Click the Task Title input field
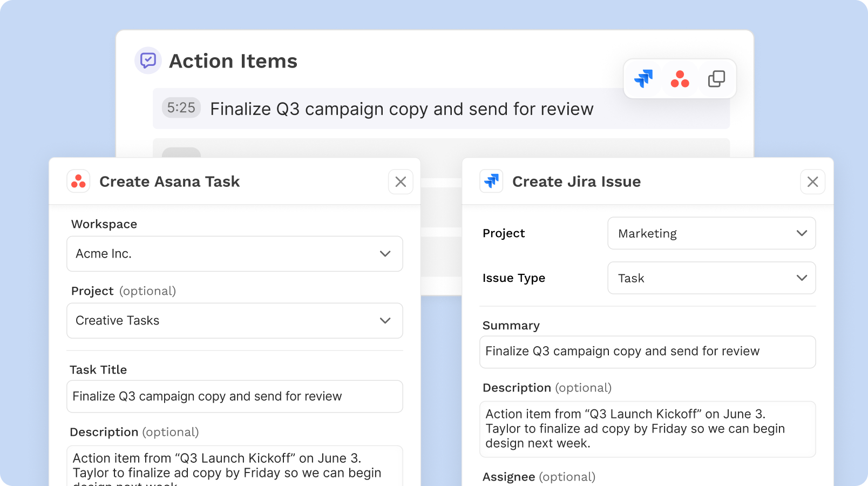 235,396
